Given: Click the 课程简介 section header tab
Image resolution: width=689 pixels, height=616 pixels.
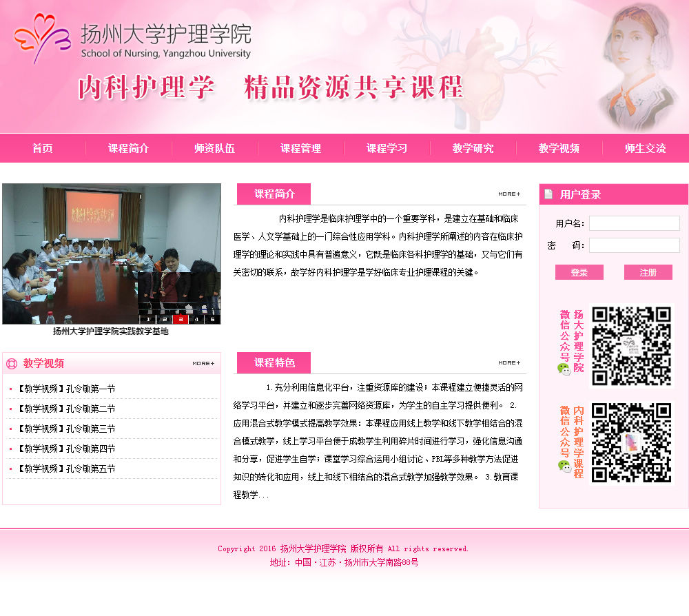Looking at the screenshot, I should [274, 194].
